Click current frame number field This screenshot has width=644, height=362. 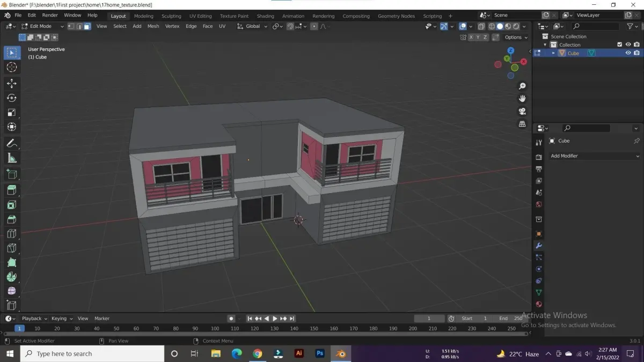(x=429, y=319)
